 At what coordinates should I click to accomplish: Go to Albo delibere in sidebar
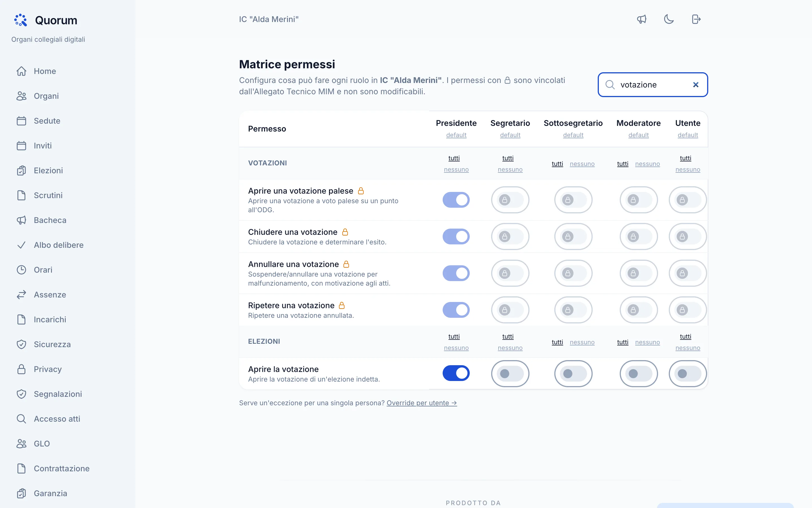(x=68, y=245)
